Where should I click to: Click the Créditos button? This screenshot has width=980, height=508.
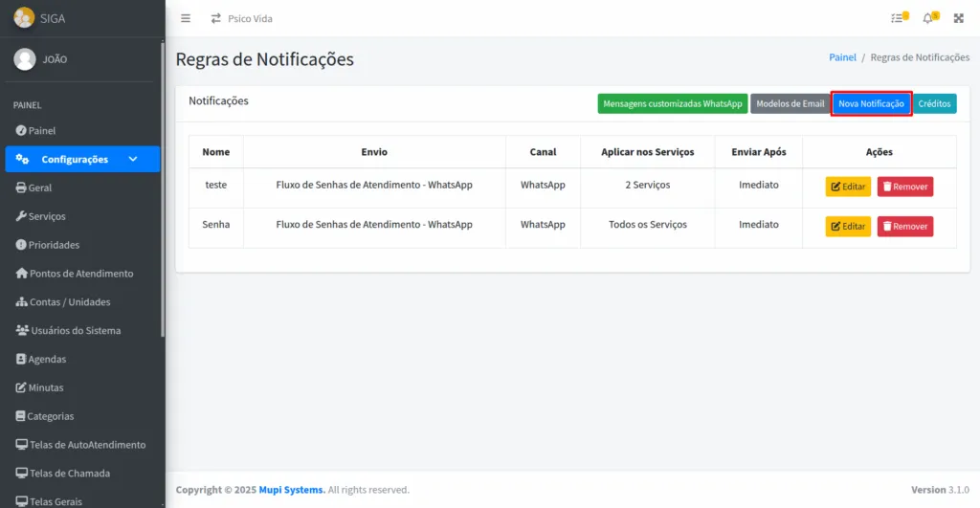tap(934, 103)
